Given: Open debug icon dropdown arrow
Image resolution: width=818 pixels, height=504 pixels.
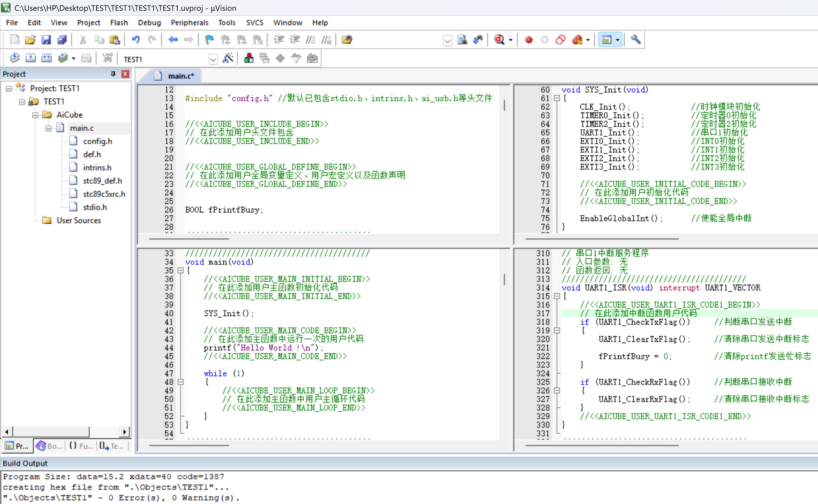Looking at the screenshot, I should pos(511,40).
